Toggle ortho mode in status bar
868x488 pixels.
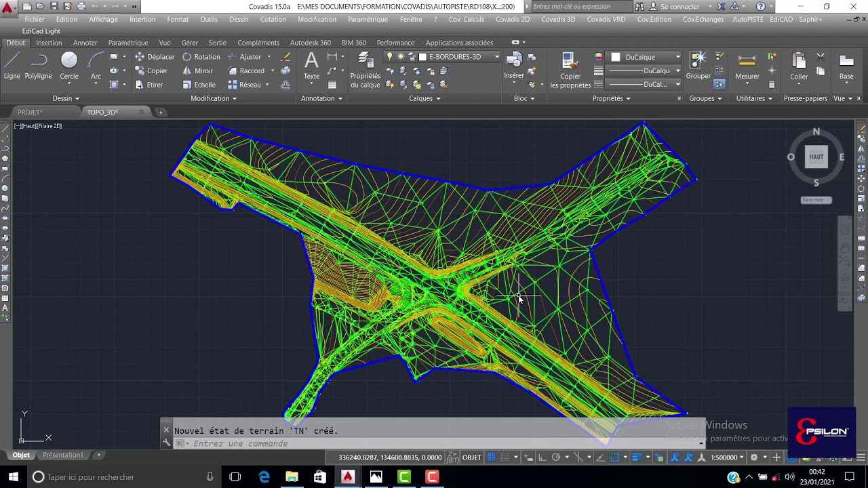tap(542, 457)
